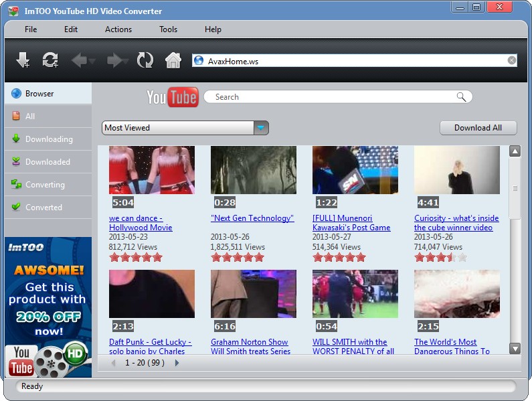This screenshot has height=401, width=532.
Task: Open the back button history arrow
Action: (x=92, y=61)
